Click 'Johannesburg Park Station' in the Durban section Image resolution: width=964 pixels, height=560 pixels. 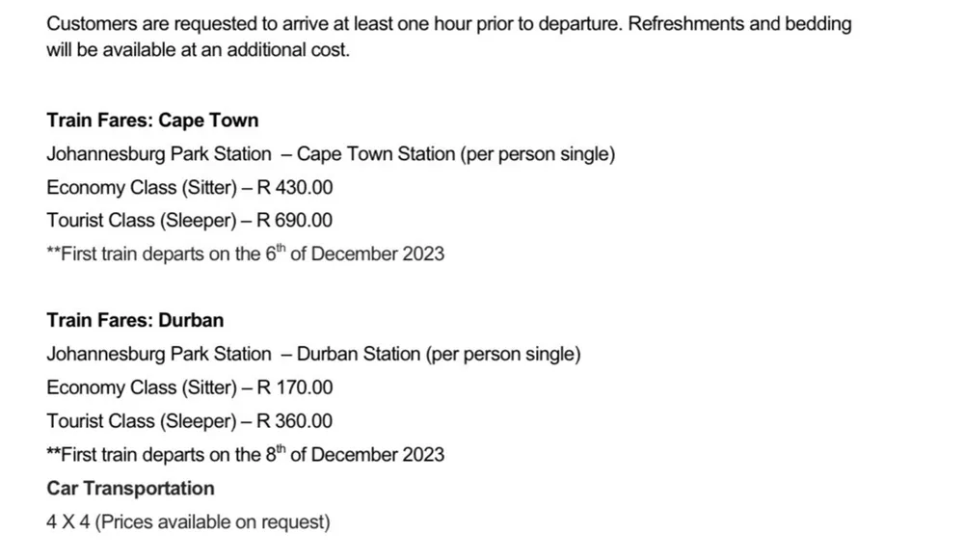159,354
